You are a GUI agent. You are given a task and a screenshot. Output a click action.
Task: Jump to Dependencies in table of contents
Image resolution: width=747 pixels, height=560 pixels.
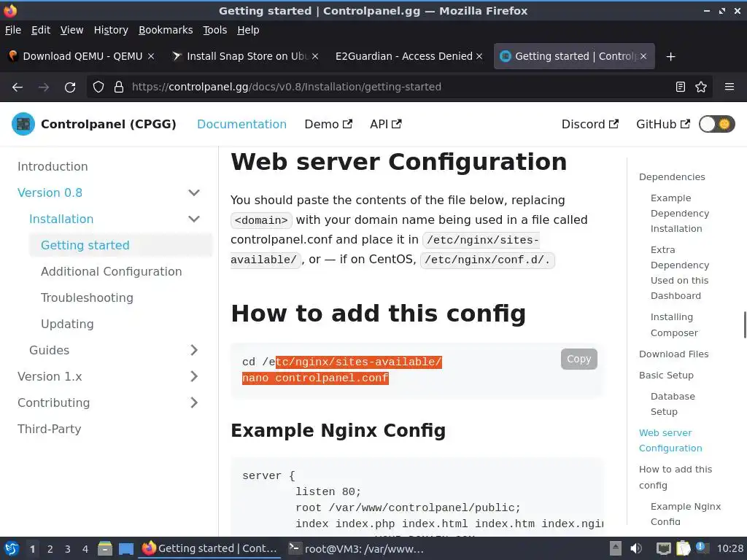(x=672, y=176)
